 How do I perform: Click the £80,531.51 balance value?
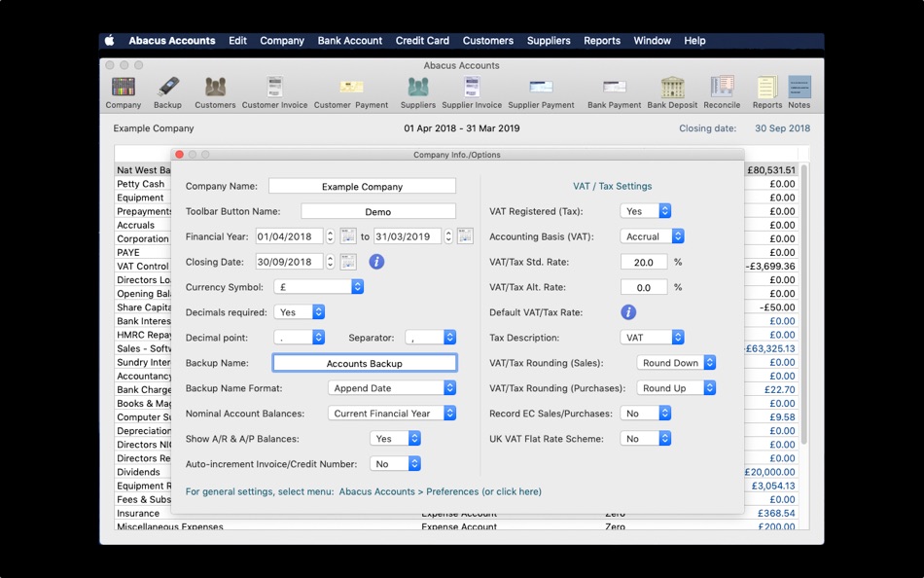click(x=771, y=170)
